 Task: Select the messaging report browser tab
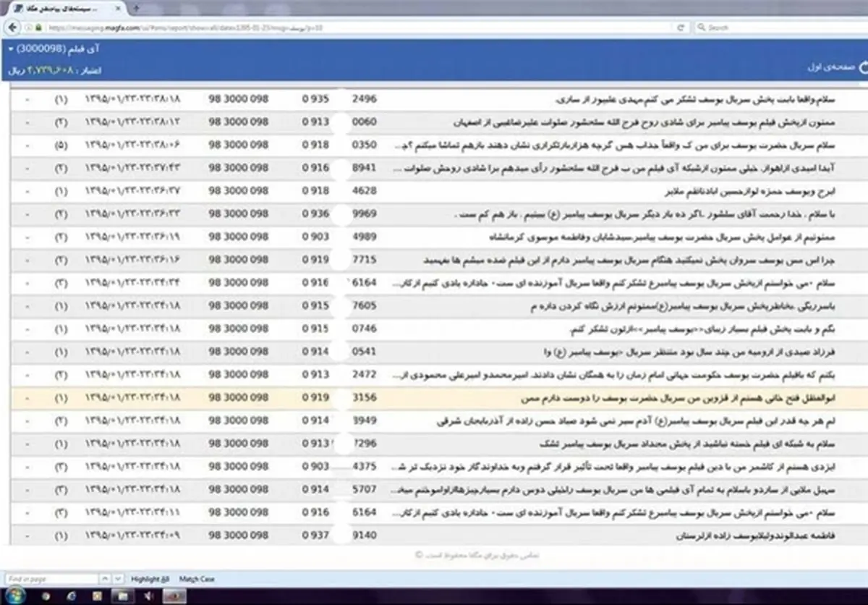point(61,8)
